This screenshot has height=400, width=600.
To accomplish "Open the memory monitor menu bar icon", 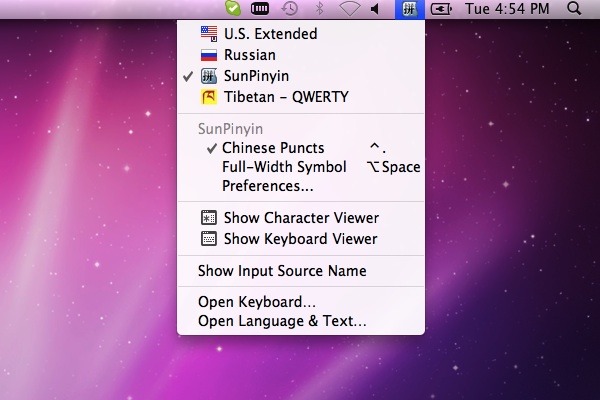I will [x=260, y=8].
